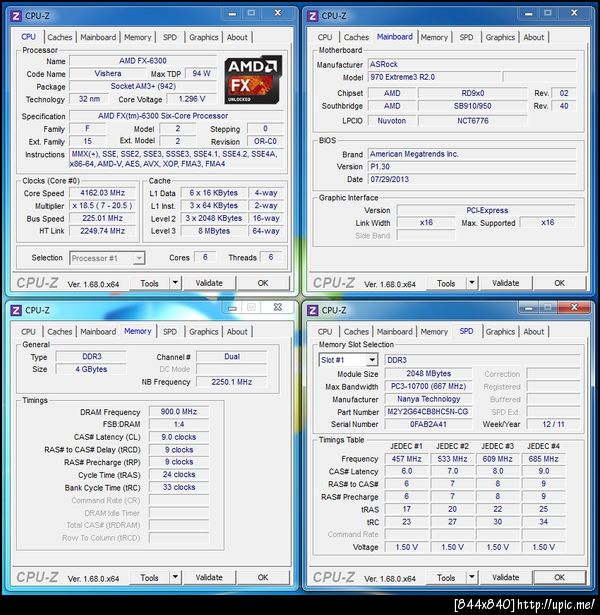Click the memory size value '4 GBytes'

(x=91, y=369)
